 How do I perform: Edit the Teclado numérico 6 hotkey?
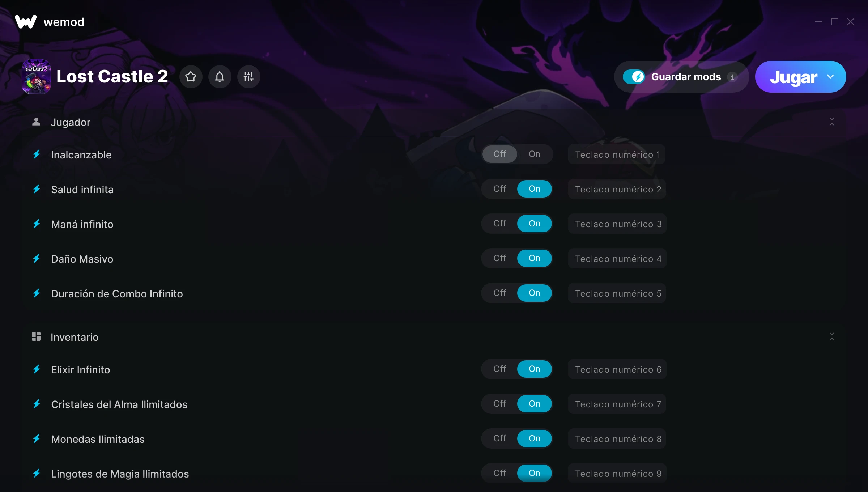618,369
